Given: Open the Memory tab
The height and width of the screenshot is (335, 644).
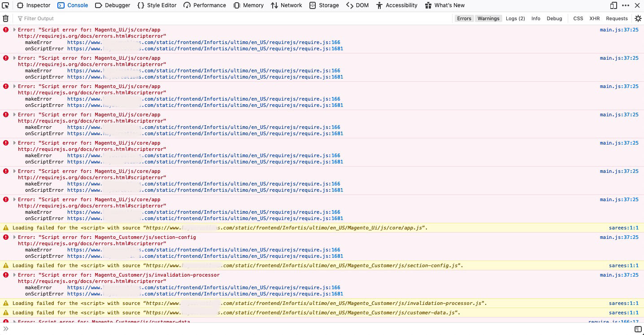Looking at the screenshot, I should [x=249, y=5].
